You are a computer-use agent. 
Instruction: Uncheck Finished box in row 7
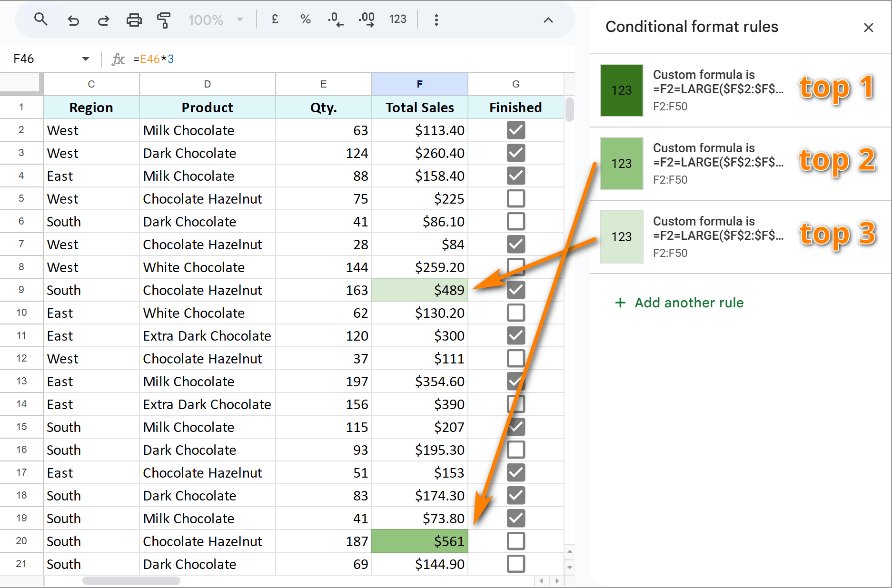516,244
